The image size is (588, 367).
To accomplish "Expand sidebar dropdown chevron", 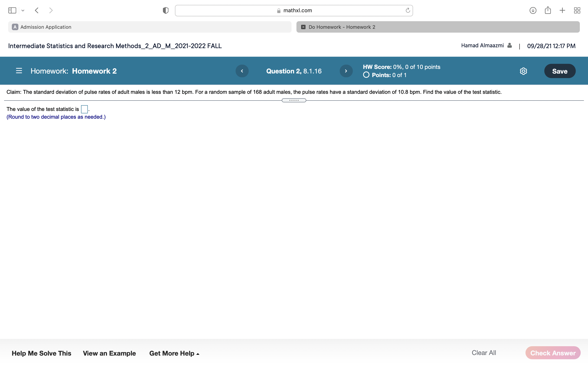I will [x=23, y=10].
